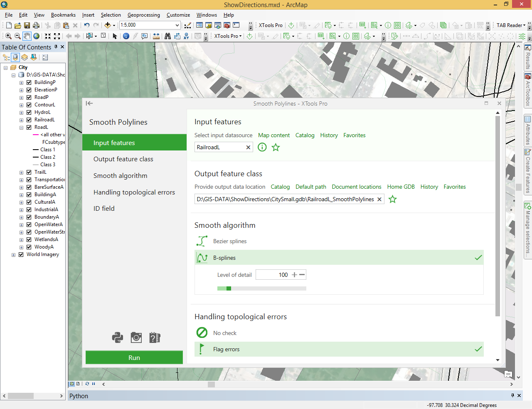Viewport: 532px width, 409px height.
Task: Toggle visibility of BuildingP layer
Action: point(29,82)
